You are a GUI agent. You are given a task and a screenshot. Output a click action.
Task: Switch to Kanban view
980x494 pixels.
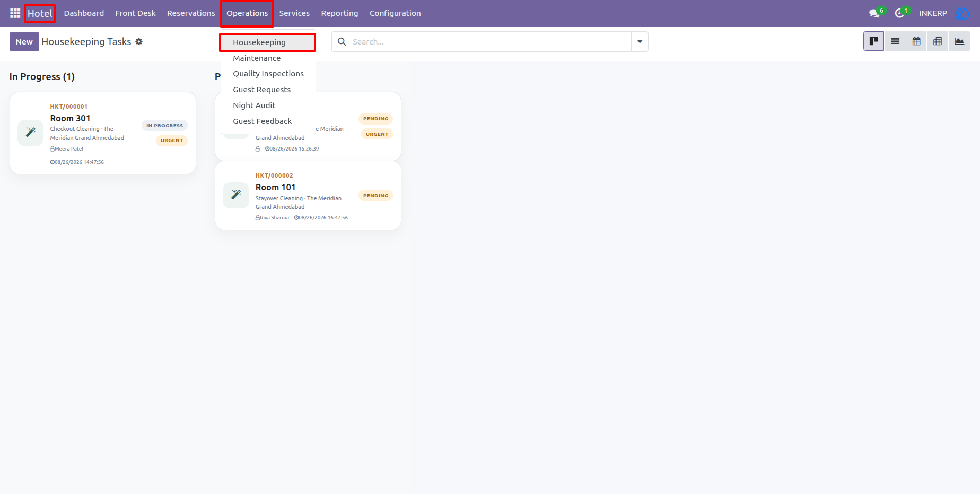873,41
